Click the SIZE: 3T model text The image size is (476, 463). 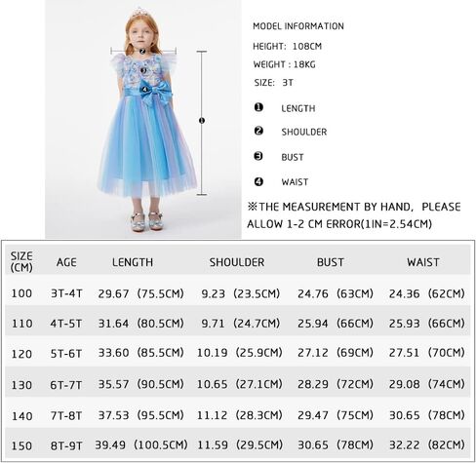pyautogui.click(x=273, y=83)
